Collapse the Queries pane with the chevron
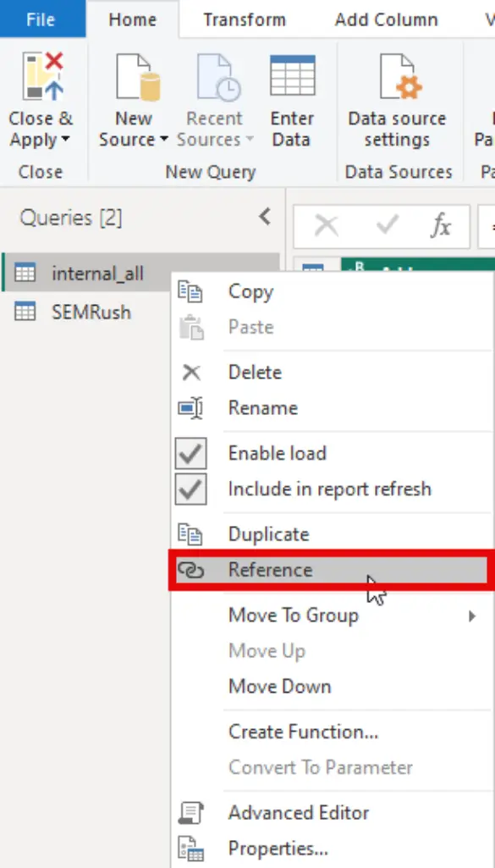 pos(265,217)
